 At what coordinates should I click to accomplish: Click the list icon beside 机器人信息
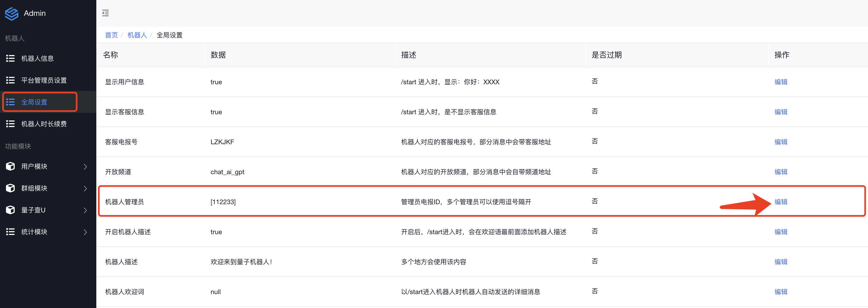tap(10, 59)
